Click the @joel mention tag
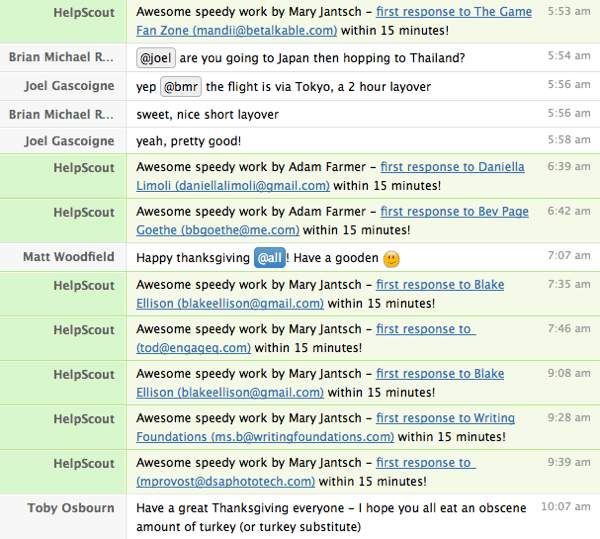This screenshot has width=600, height=539. (x=156, y=58)
